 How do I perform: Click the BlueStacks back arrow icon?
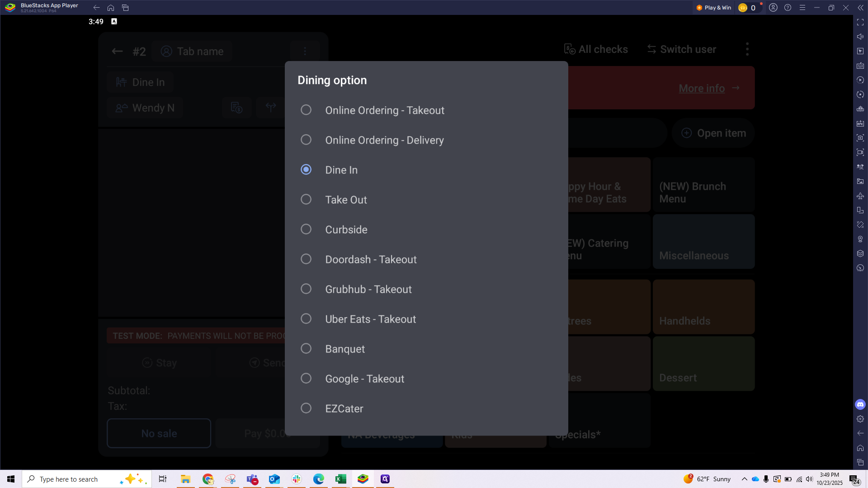(x=96, y=8)
